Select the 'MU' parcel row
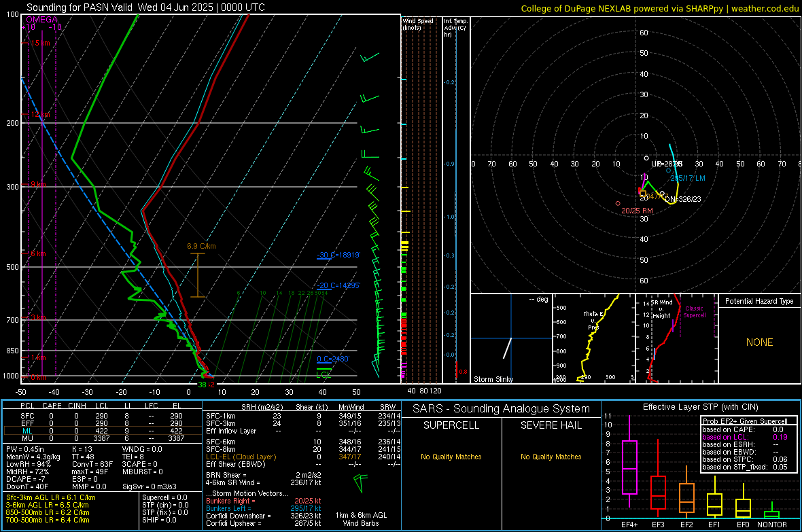 103,438
